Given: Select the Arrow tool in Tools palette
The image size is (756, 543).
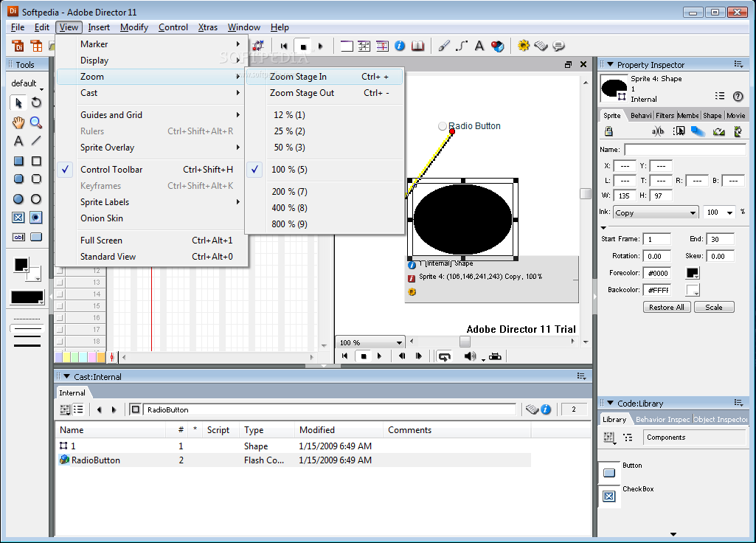Looking at the screenshot, I should (18, 103).
